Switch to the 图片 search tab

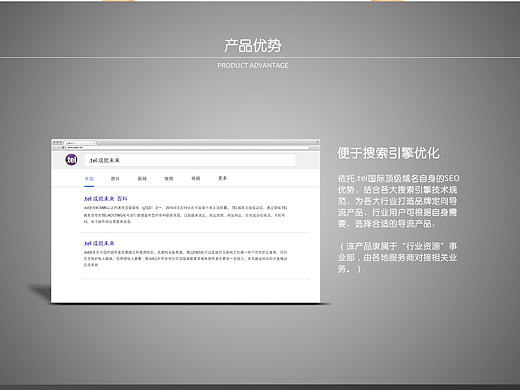[115, 179]
